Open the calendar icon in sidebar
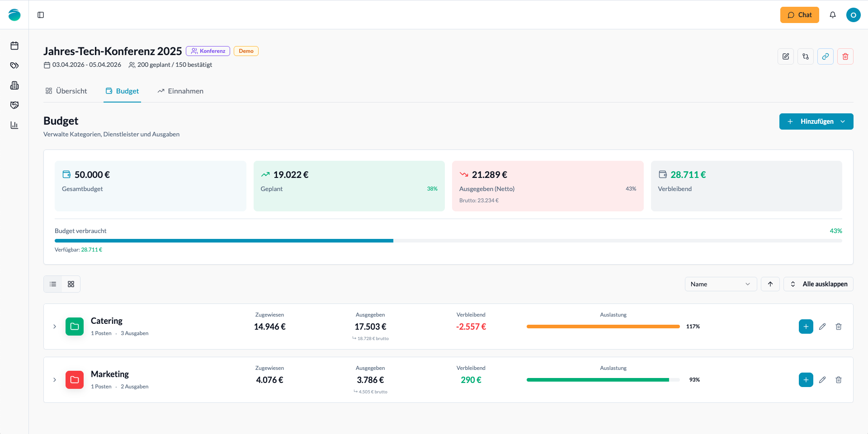 tap(14, 46)
